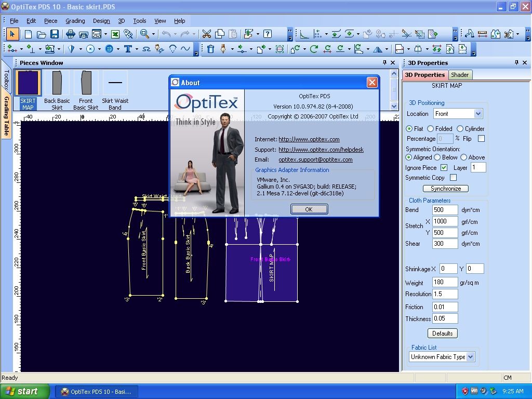Image resolution: width=532 pixels, height=399 pixels.
Task: Click the measuring tape ruler icon
Action: [482, 34]
